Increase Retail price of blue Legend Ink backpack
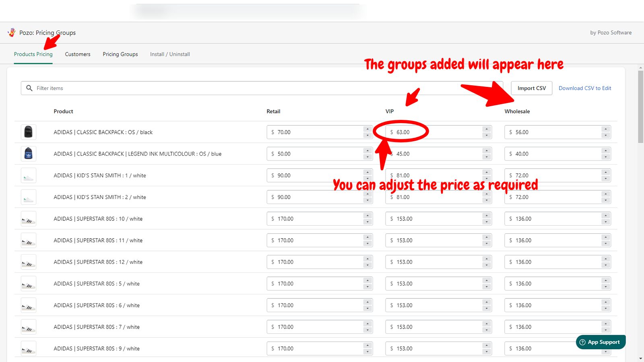The width and height of the screenshot is (644, 362). (367, 151)
